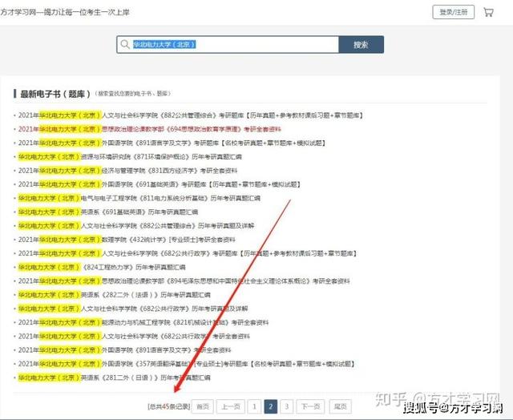Click the 搜索 search button
513x420 pixels.
(x=361, y=45)
